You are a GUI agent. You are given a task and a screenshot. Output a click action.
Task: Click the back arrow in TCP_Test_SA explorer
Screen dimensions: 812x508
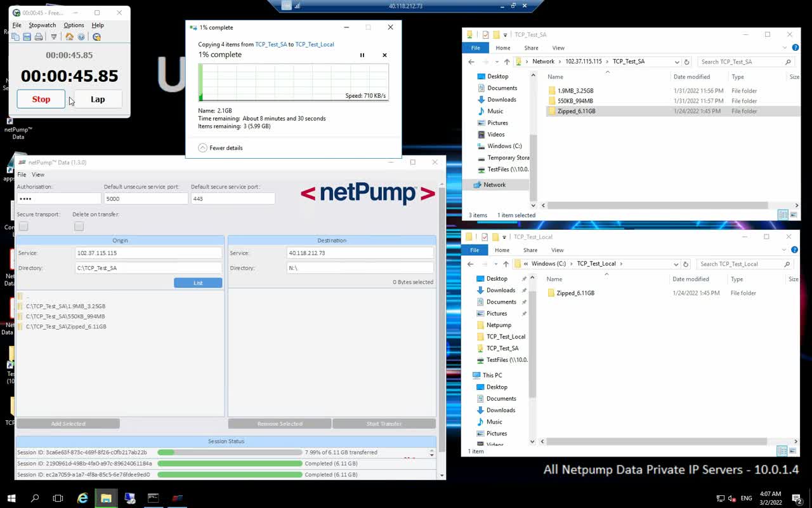pyautogui.click(x=471, y=62)
